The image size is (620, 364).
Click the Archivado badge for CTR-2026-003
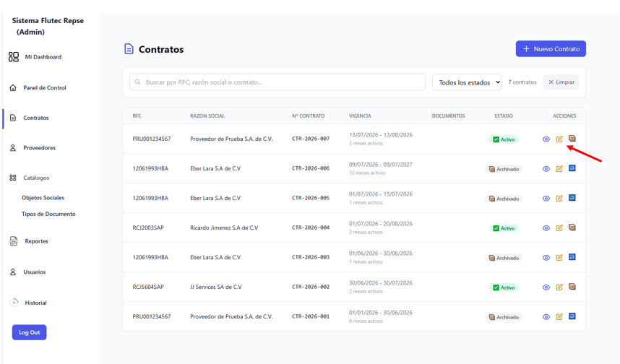tap(504, 258)
